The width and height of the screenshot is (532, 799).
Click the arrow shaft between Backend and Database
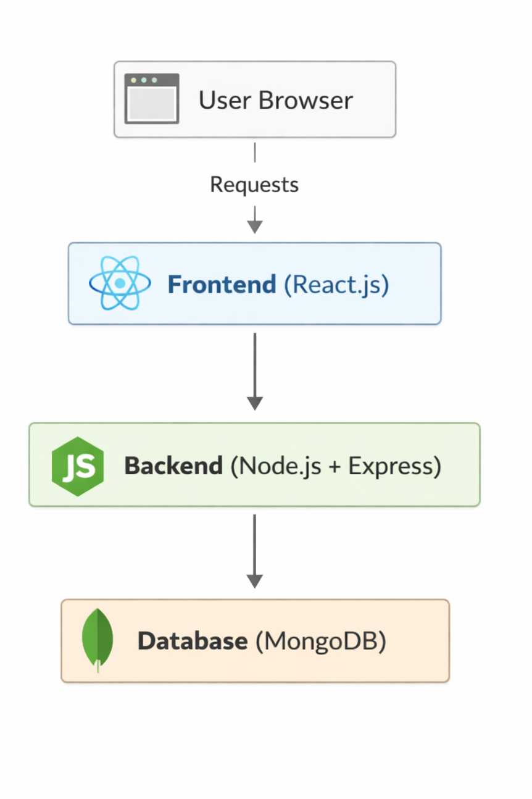[x=254, y=543]
